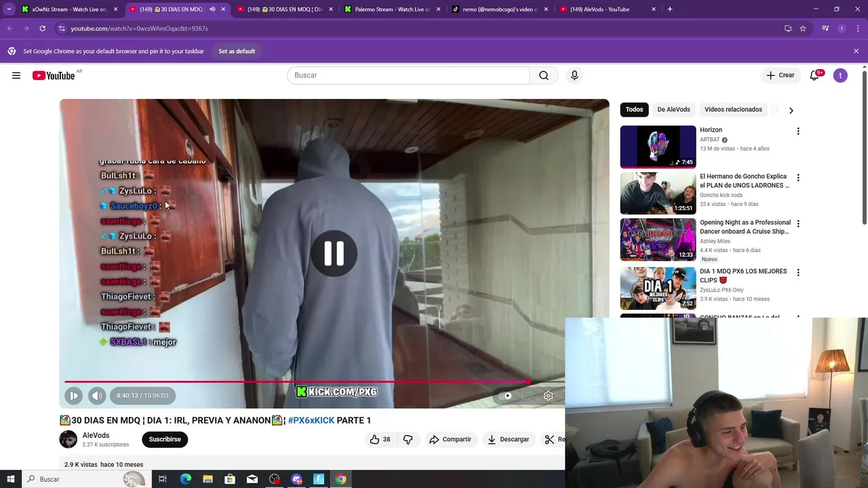Click the #PX6xKICK hashtag link
Viewport: 868px width, 488px height.
(311, 420)
